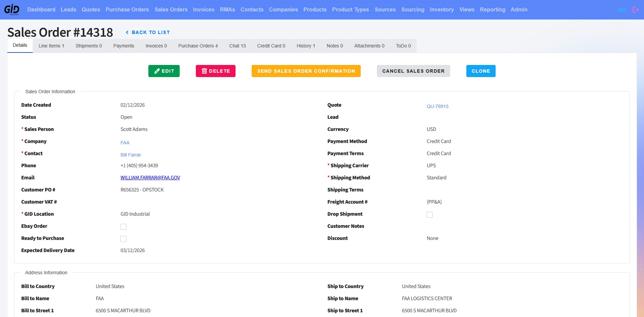Open the FAA company link
644x317 pixels.
[125, 143]
